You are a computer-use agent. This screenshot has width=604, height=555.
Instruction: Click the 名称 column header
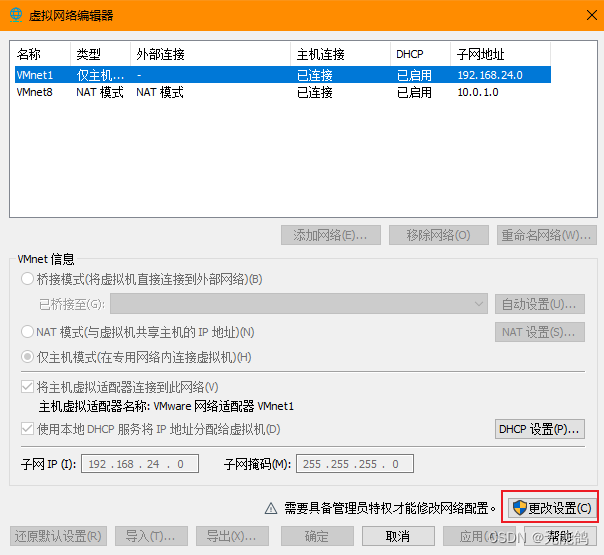42,54
